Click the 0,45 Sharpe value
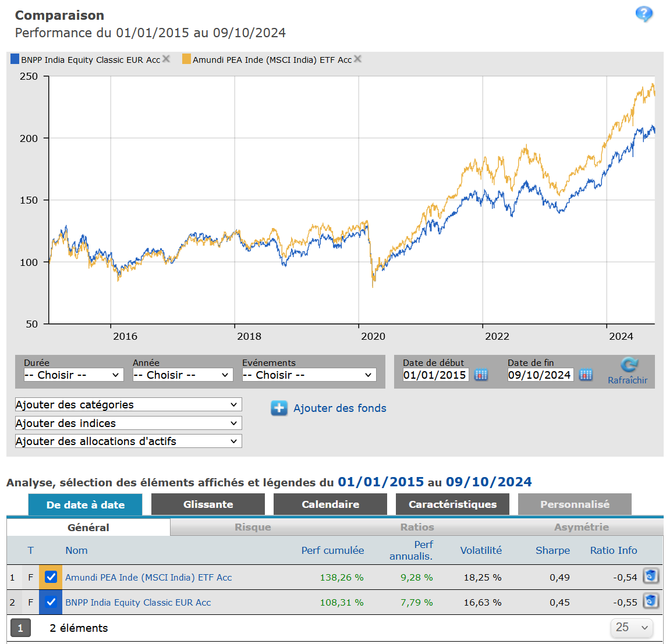Screen dimensions: 666x644 [560, 602]
